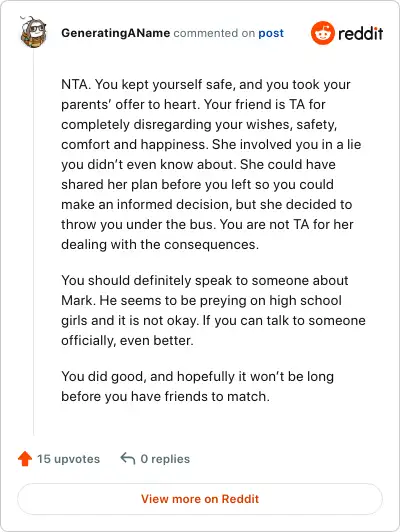The width and height of the screenshot is (400, 532).
Task: Click the line "throw you under the bus"
Action: [207, 224]
